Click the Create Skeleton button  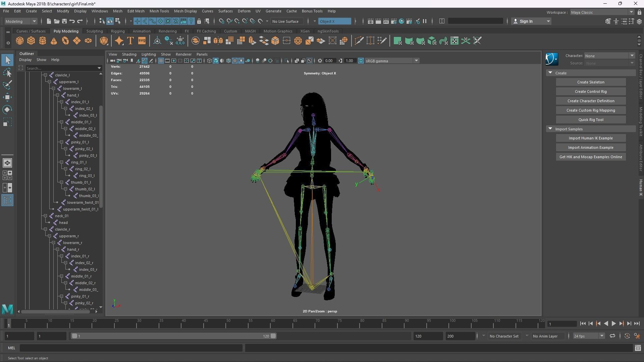(x=590, y=82)
